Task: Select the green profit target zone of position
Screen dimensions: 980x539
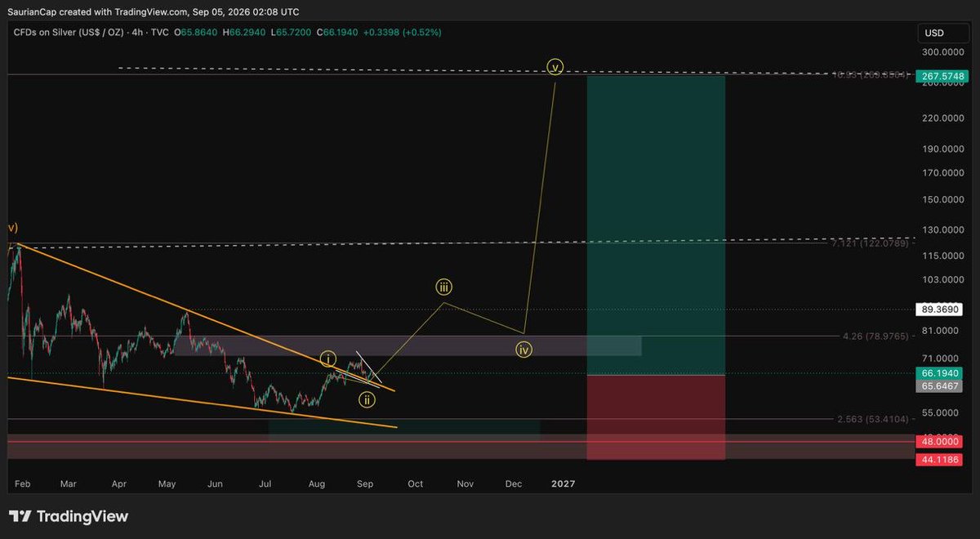Action: pos(656,225)
